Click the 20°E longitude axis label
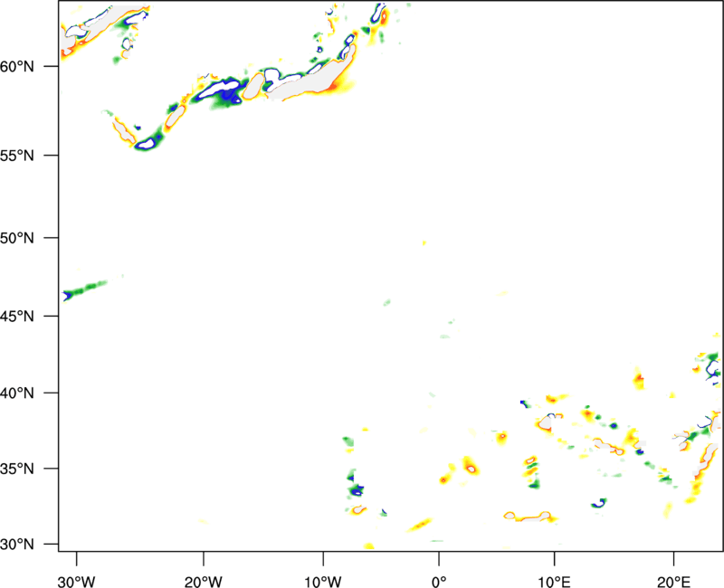 point(673,582)
